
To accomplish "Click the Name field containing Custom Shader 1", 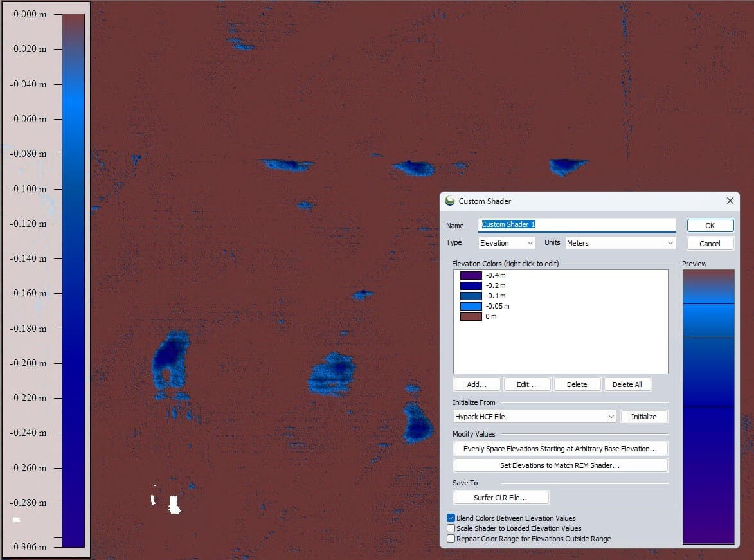I will click(577, 224).
